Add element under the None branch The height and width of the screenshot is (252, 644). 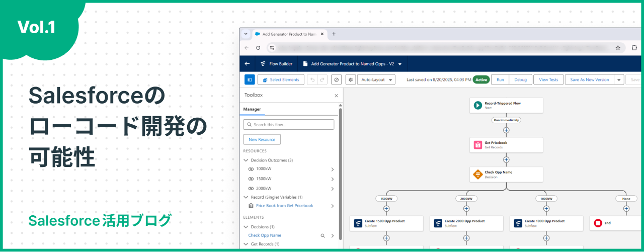(x=626, y=209)
